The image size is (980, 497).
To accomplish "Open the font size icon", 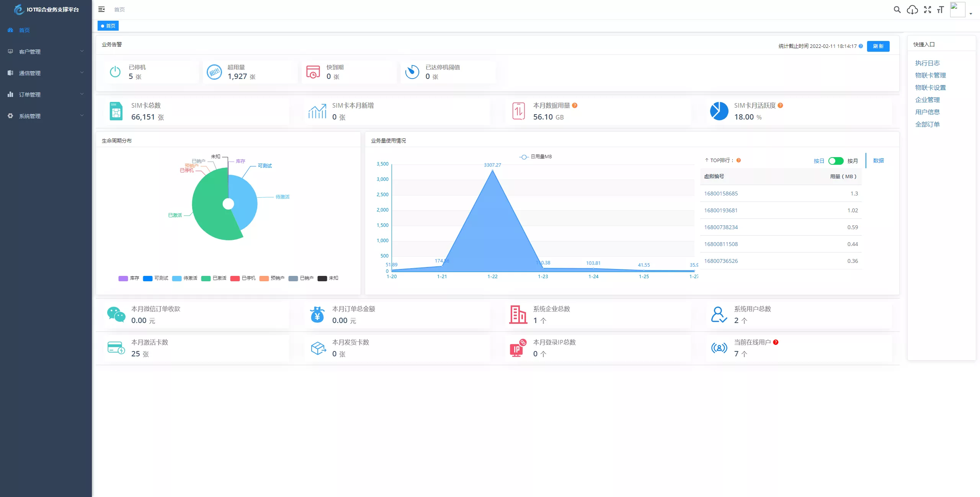I will click(941, 10).
